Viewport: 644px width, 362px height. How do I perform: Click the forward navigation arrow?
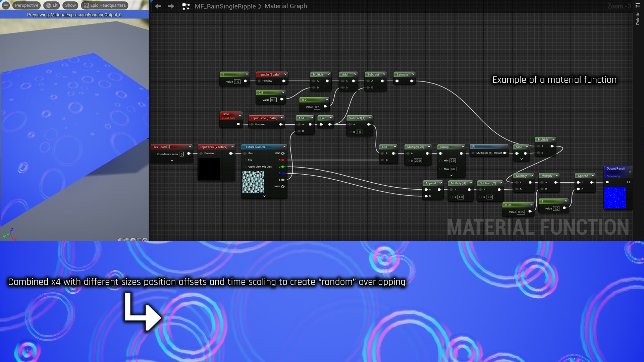coord(171,6)
